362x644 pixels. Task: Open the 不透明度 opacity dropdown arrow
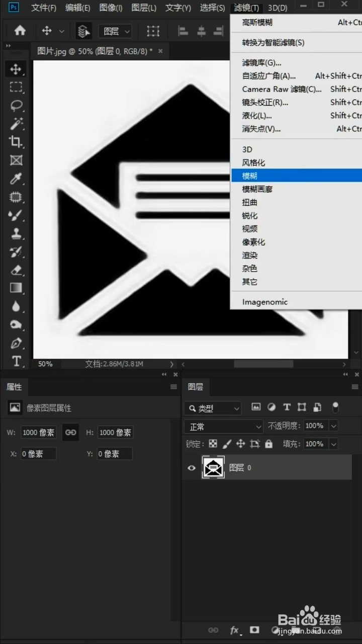click(333, 426)
